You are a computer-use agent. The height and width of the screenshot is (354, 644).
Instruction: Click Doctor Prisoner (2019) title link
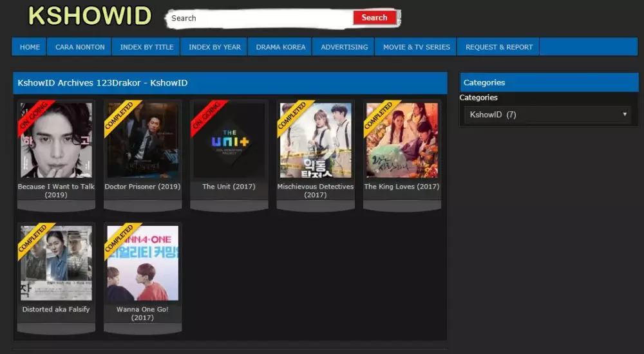pos(142,187)
